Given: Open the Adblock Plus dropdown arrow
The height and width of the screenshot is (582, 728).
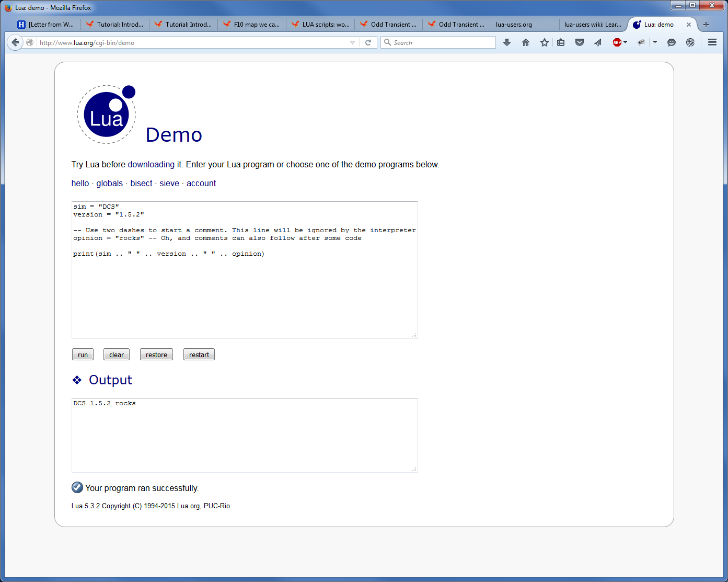Looking at the screenshot, I should [x=626, y=42].
